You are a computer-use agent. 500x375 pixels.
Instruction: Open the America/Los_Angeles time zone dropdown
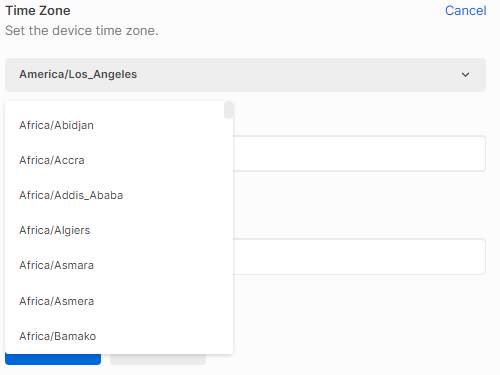(x=245, y=75)
